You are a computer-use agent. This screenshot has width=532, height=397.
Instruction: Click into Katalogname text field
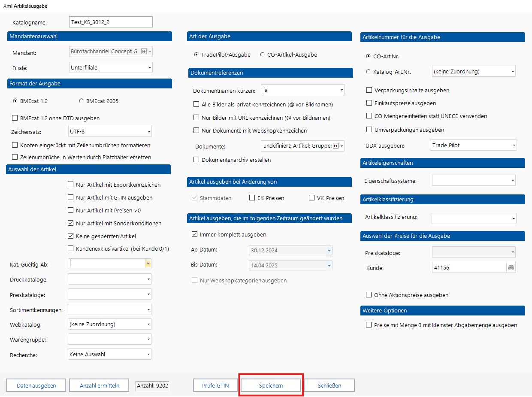[x=111, y=22]
